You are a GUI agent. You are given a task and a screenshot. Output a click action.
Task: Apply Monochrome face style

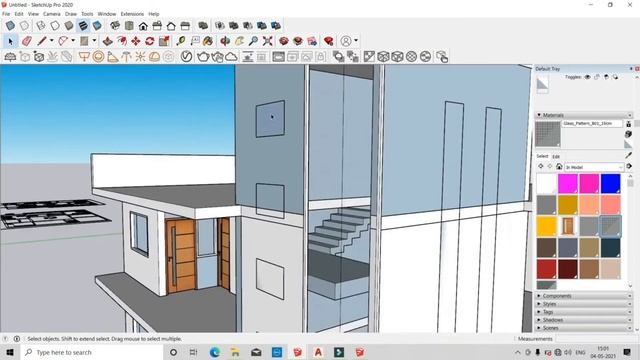[x=97, y=26]
